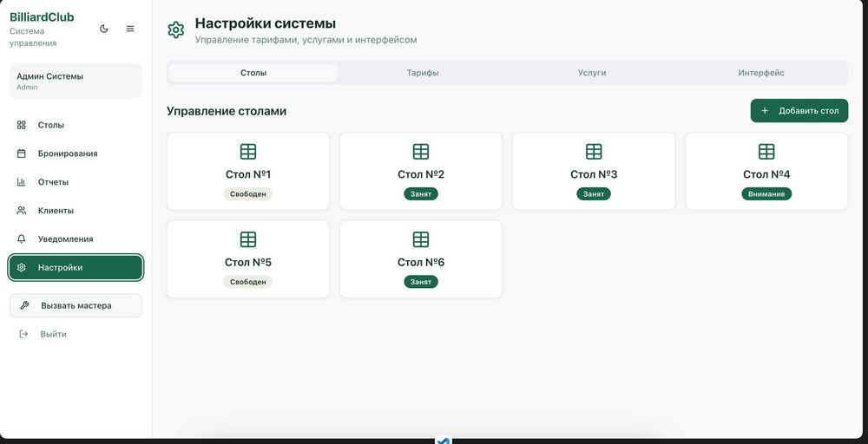Click the table icon on Стол №5 card
868x444 pixels.
coord(248,239)
